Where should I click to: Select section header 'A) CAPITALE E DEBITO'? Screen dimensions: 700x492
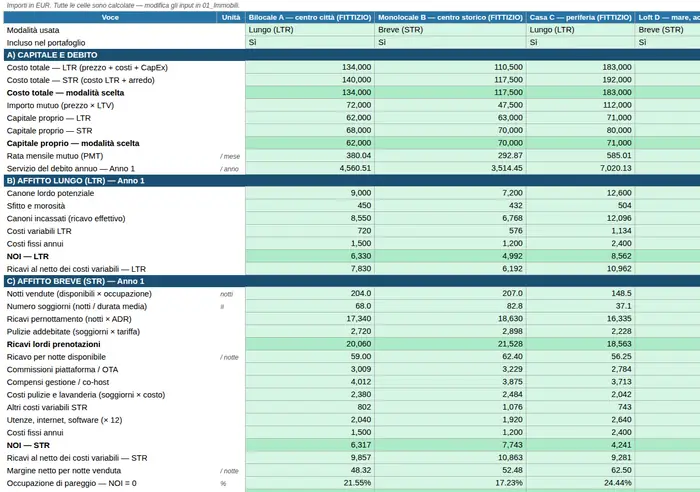[x=52, y=55]
